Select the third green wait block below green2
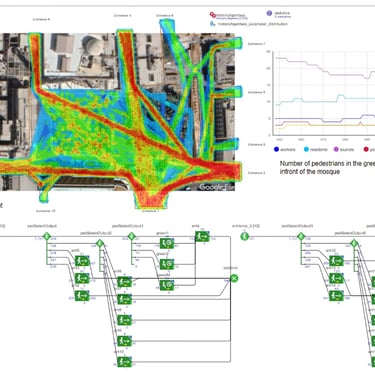375x375 pixels. (x=167, y=285)
